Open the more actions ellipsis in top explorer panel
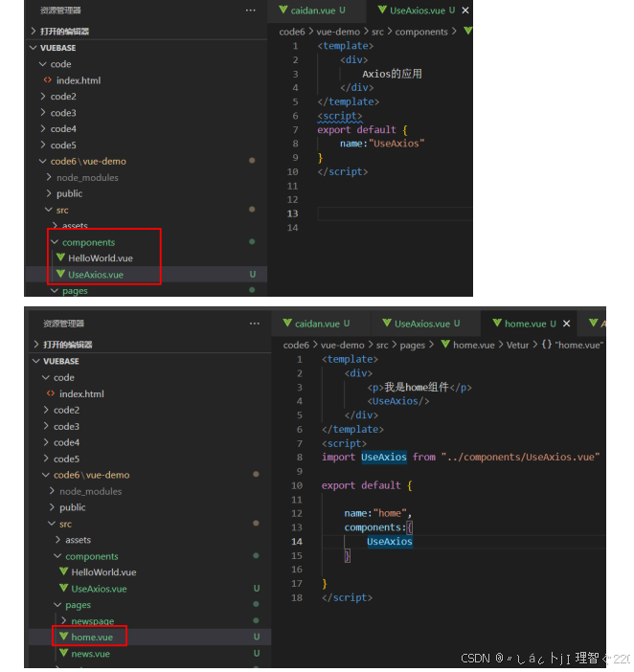 [250, 11]
